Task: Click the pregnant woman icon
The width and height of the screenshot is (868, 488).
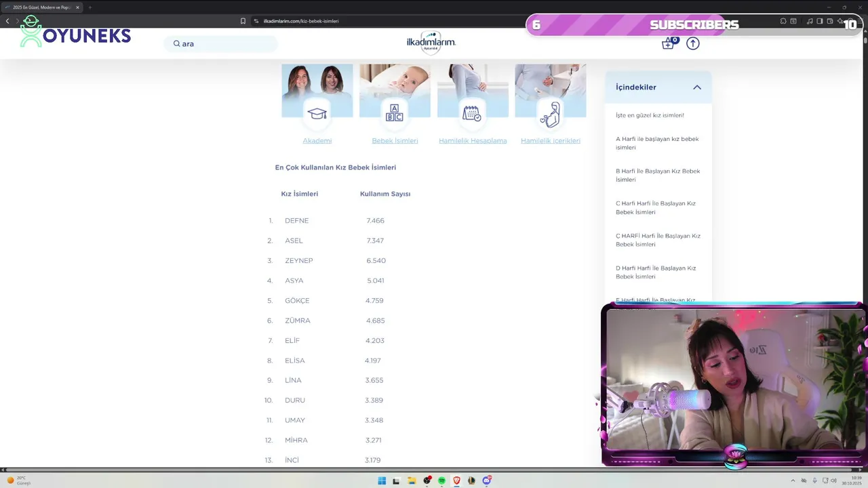Action: pos(550,115)
